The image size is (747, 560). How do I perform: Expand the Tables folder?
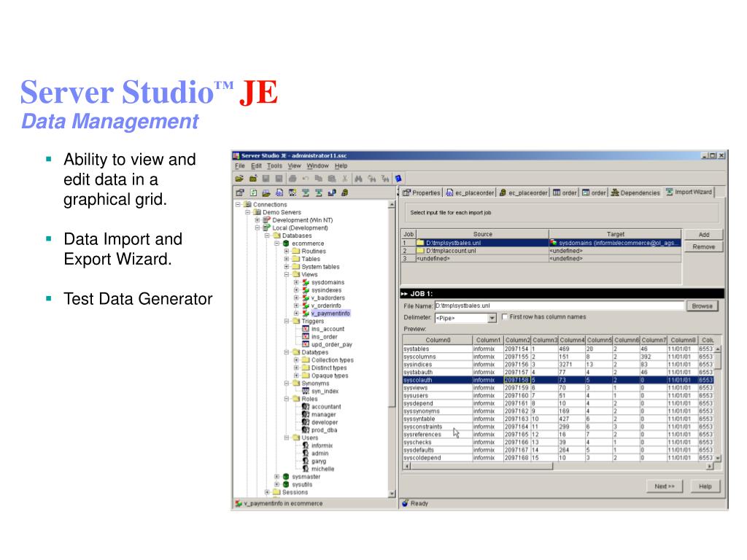point(286,259)
